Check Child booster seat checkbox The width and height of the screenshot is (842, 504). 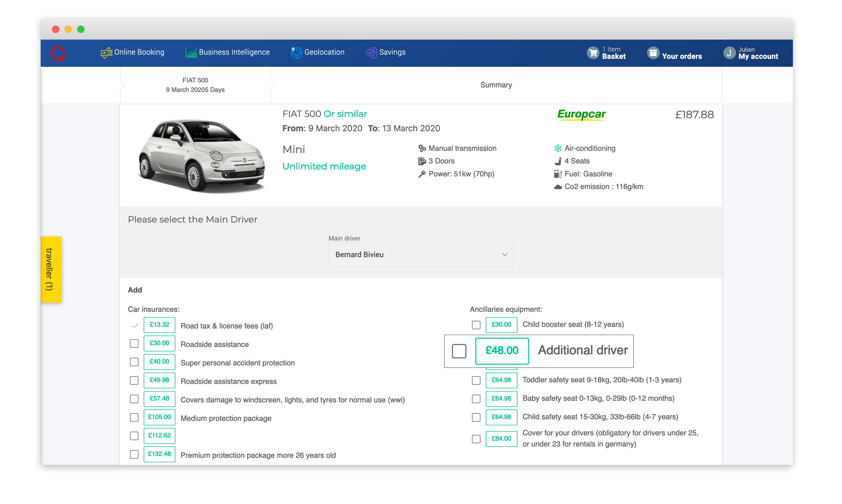point(476,325)
